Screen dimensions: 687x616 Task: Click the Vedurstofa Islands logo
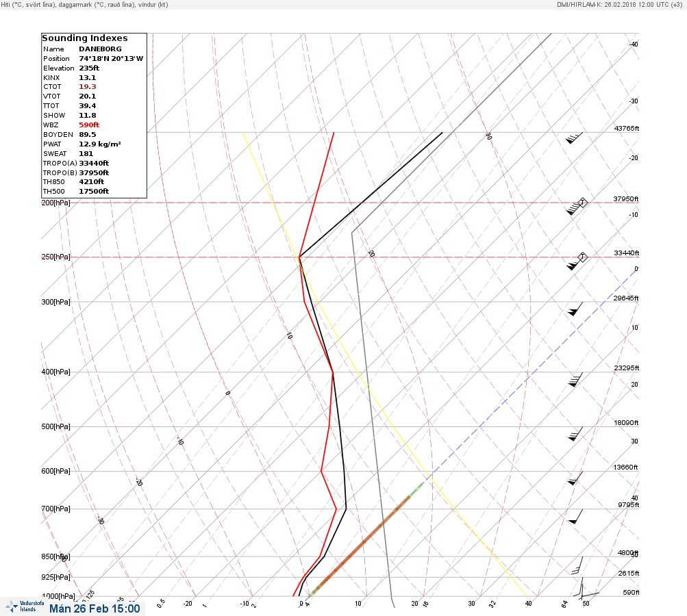pos(25,606)
